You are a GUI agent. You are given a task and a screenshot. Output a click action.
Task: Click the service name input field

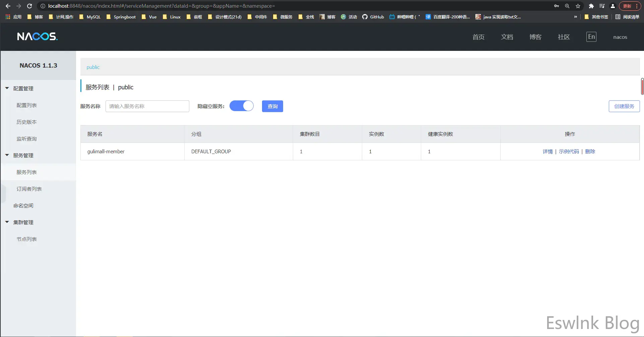click(x=147, y=106)
